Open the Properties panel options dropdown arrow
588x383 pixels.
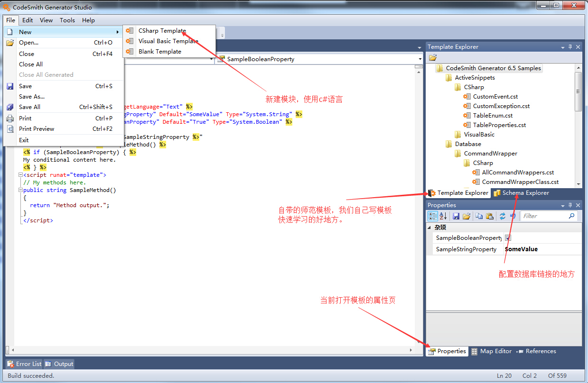tap(563, 206)
